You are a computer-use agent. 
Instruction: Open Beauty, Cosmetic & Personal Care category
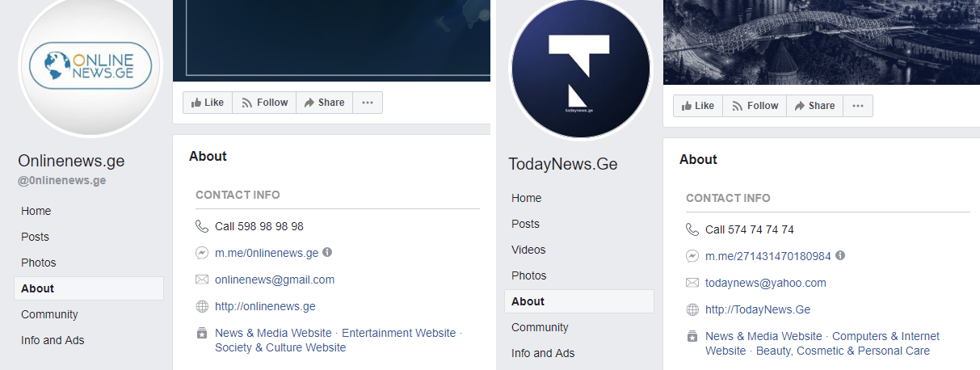pos(843,351)
